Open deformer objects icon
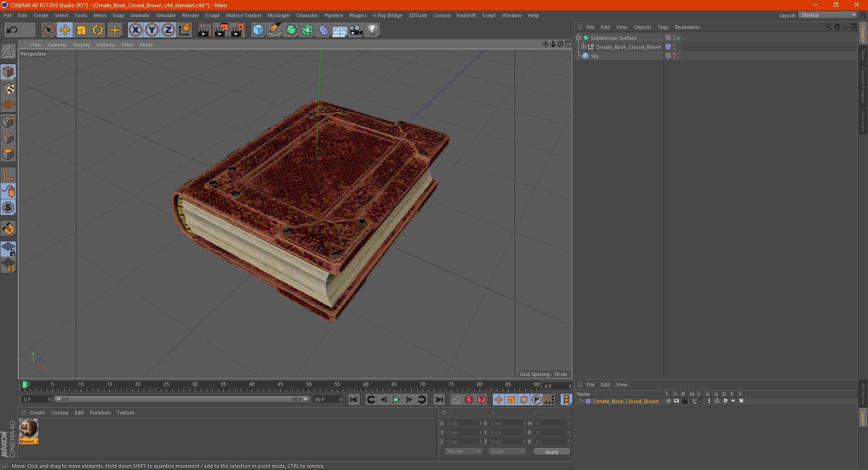Viewport: 868px width, 470px height. pos(324,30)
